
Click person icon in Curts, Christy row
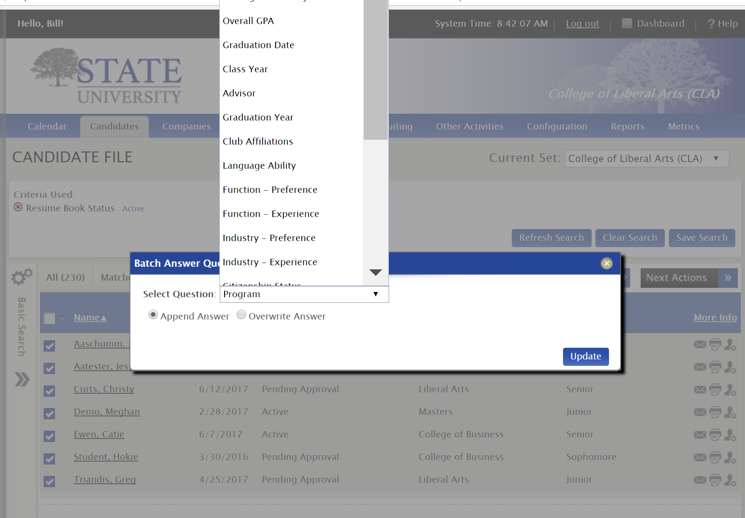(x=730, y=389)
